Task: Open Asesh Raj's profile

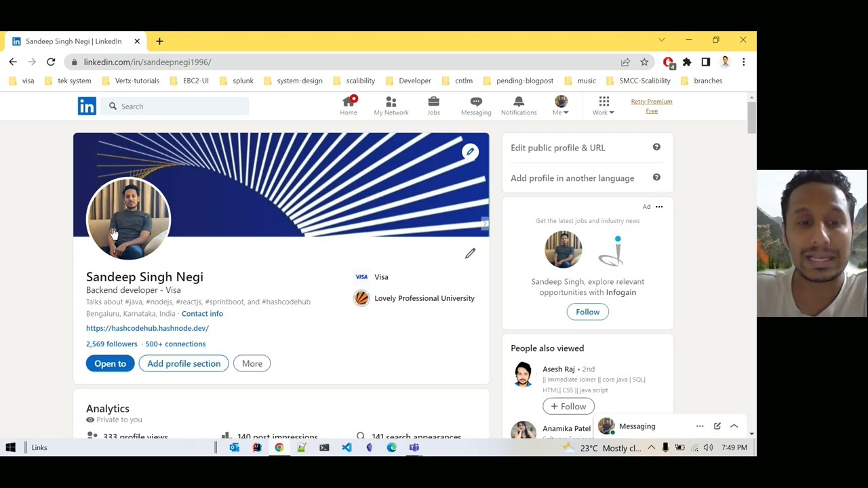Action: (558, 369)
